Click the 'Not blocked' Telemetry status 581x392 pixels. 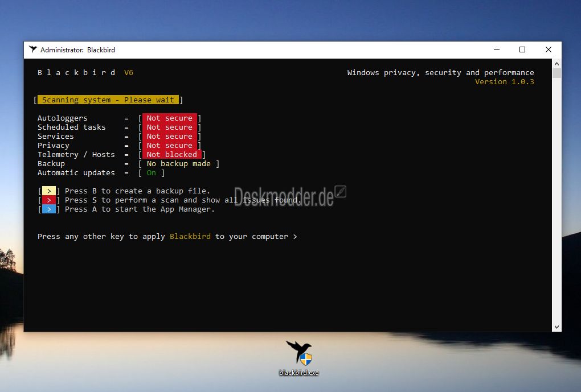172,154
